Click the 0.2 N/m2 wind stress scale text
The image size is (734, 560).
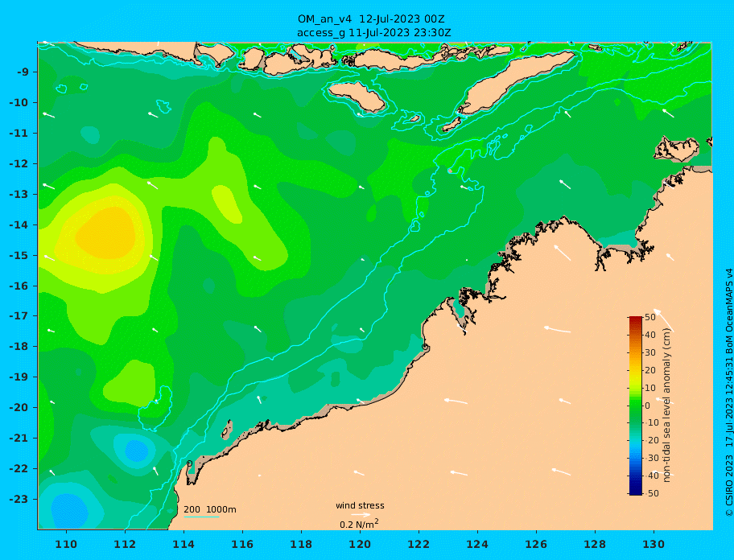[x=359, y=524]
